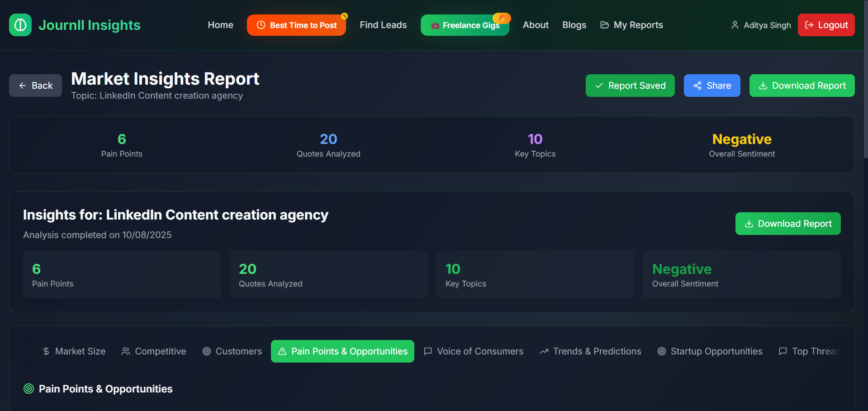Go to the Home page

pos(220,25)
